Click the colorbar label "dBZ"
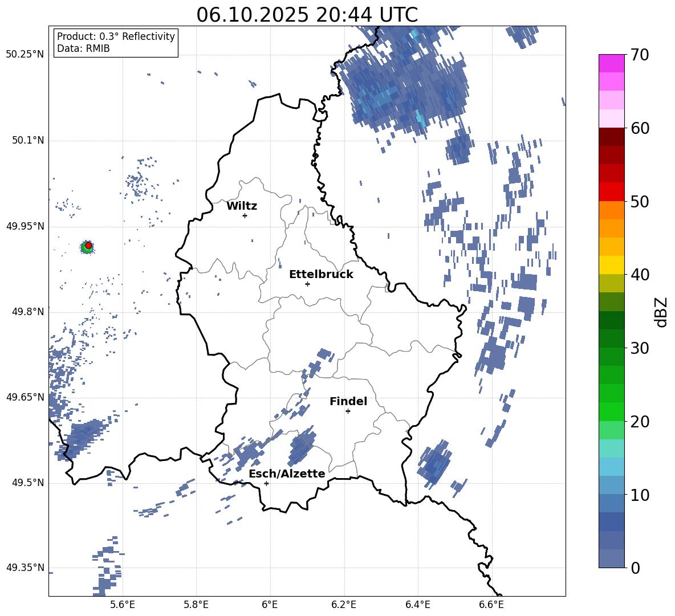 point(662,312)
